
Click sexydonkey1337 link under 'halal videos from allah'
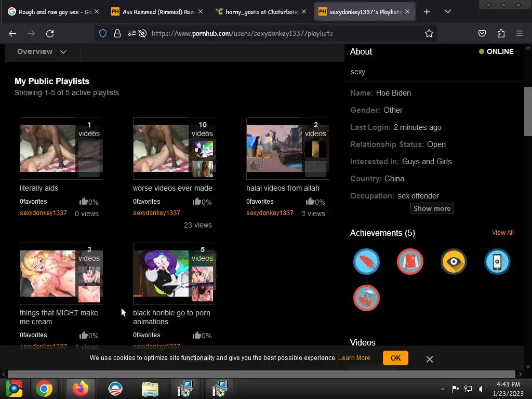pyautogui.click(x=270, y=212)
